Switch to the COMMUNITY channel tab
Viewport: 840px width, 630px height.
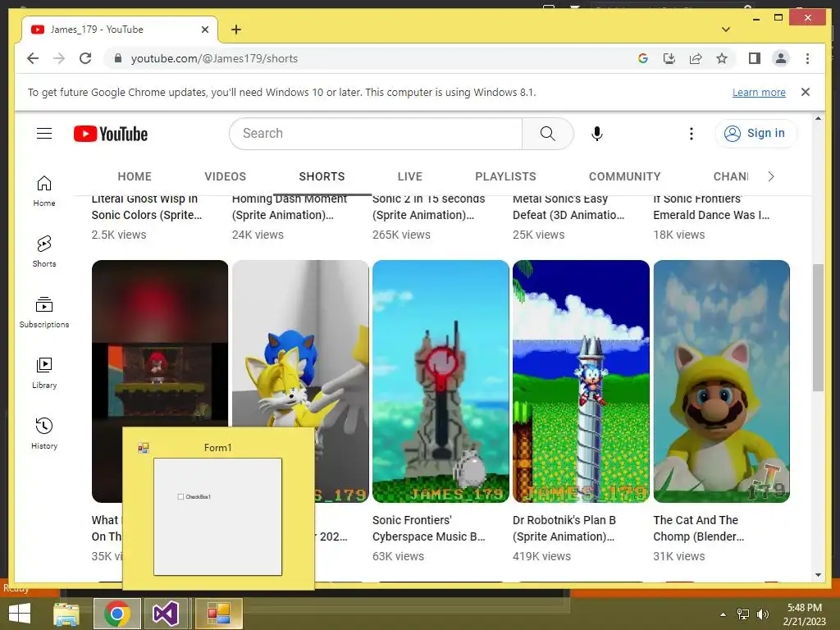(x=624, y=177)
